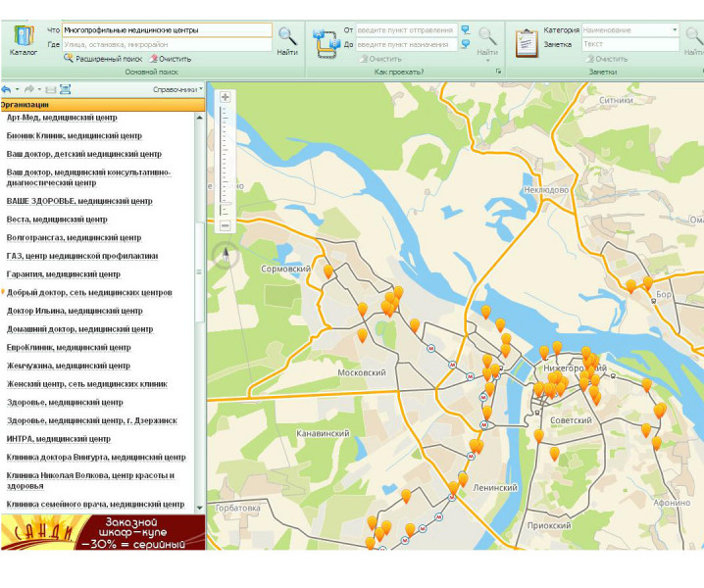Click the Где location input field
This screenshot has width=704, height=588.
167,44
